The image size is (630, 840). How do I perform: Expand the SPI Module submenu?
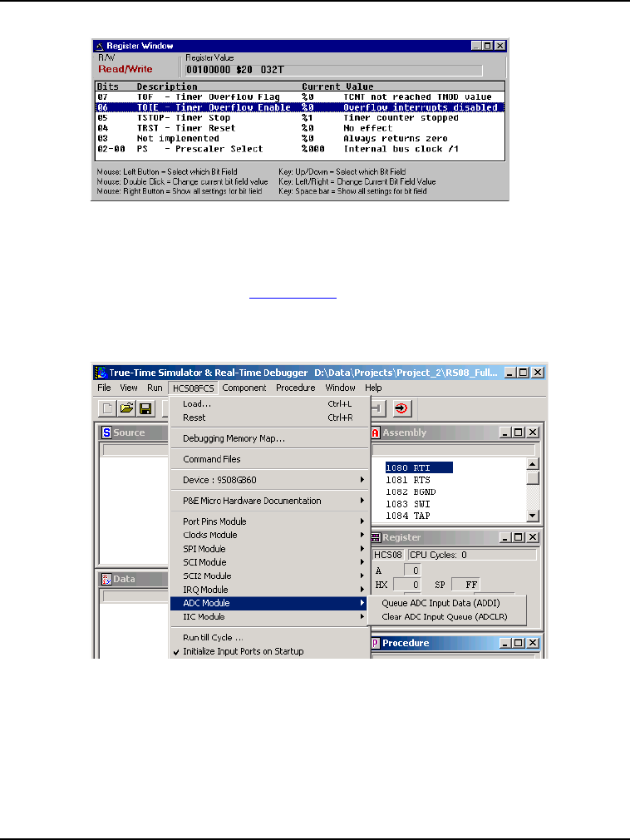click(x=270, y=549)
